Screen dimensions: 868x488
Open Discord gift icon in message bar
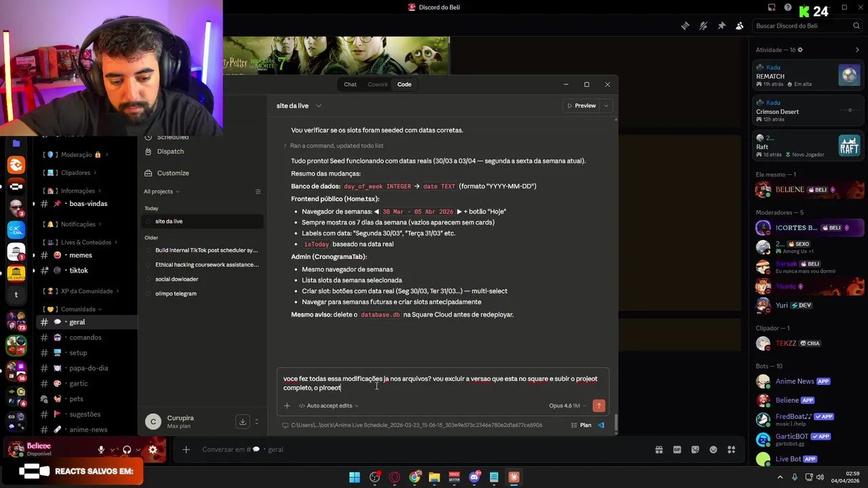658,449
